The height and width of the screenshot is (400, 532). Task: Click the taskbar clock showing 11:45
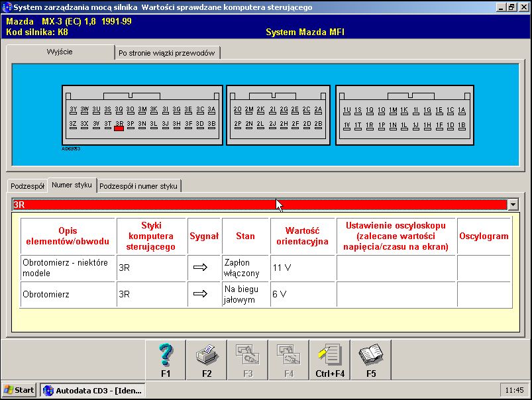point(513,390)
